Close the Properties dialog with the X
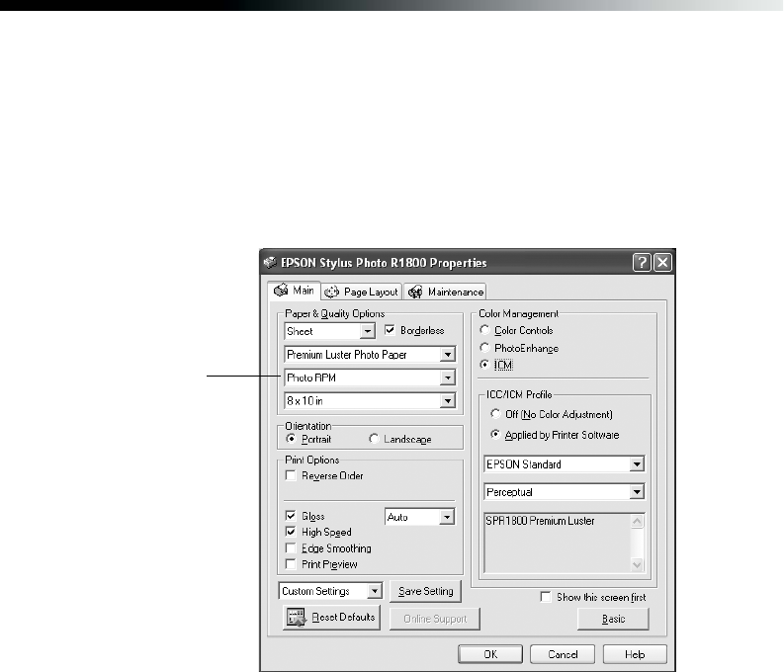Screen dimensions: 784x672 662,262
